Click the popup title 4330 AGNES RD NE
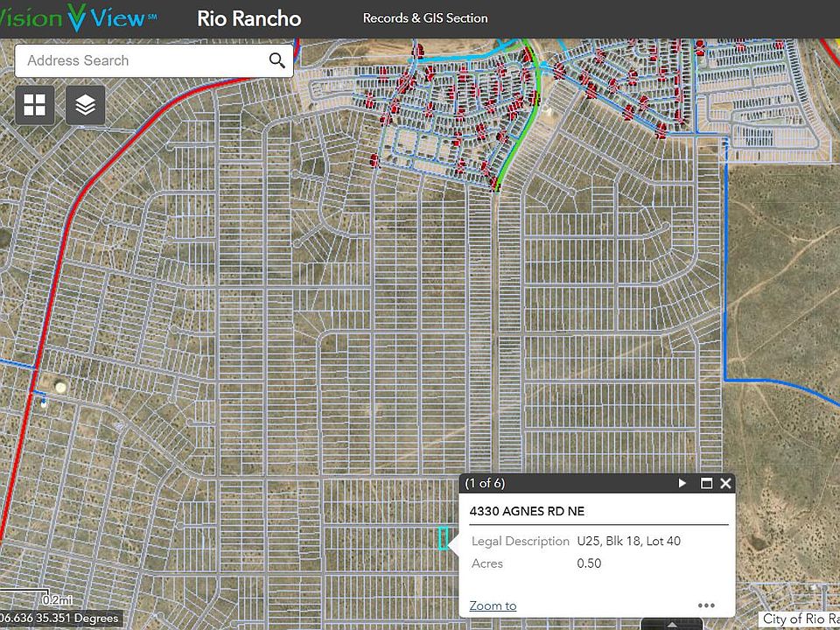 (x=527, y=511)
